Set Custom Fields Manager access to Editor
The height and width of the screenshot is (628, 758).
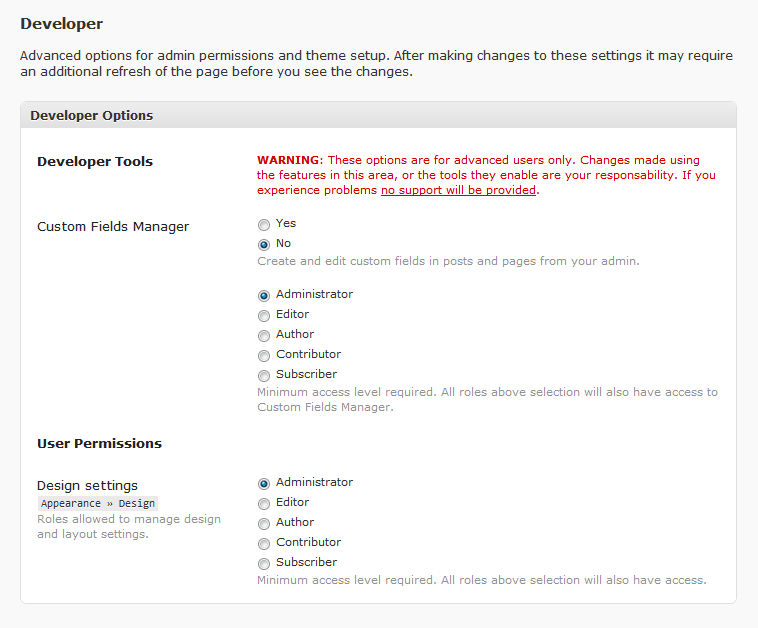coord(264,316)
